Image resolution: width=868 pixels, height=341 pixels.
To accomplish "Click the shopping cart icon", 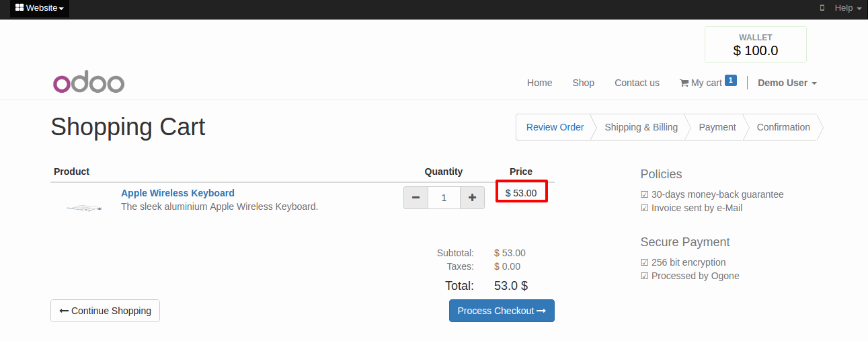I will pyautogui.click(x=684, y=83).
